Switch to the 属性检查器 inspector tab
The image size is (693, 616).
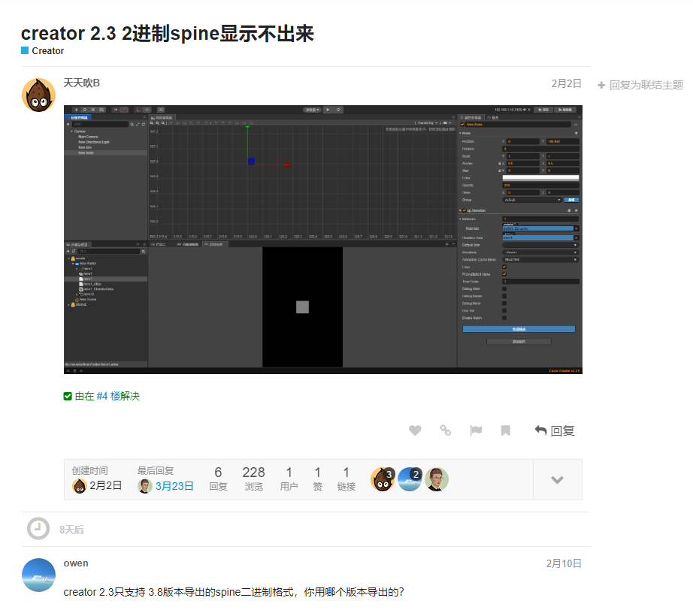(x=472, y=119)
